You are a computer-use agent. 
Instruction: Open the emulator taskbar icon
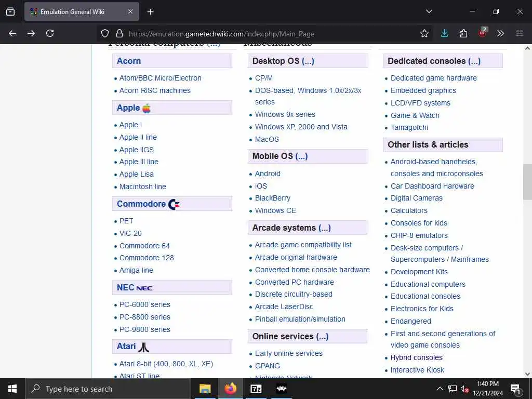tap(281, 389)
